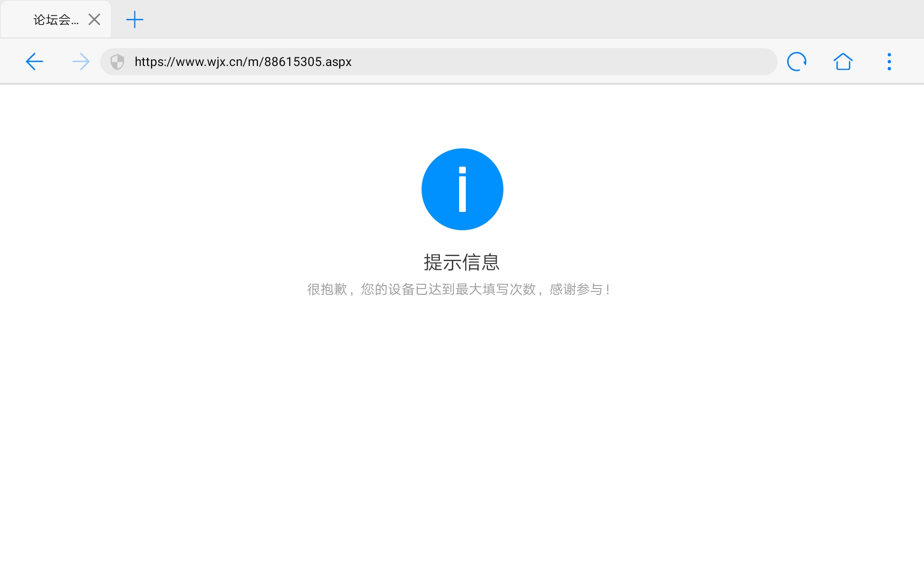Select the 论坛会... browser tab
This screenshot has height=578, width=924.
[55, 20]
